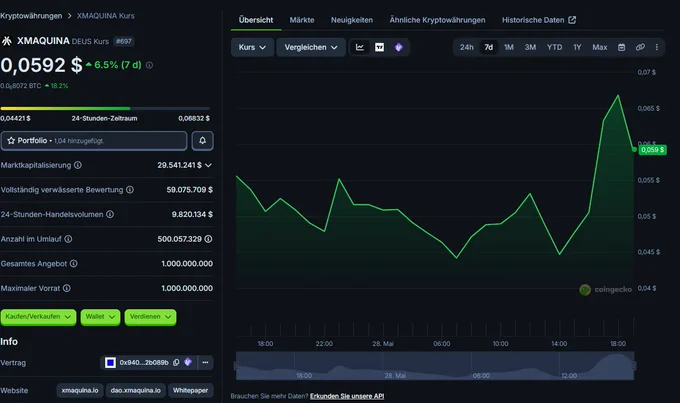Click the 0,0592 $ price value
This screenshot has width=680, height=403.
pyautogui.click(x=42, y=65)
